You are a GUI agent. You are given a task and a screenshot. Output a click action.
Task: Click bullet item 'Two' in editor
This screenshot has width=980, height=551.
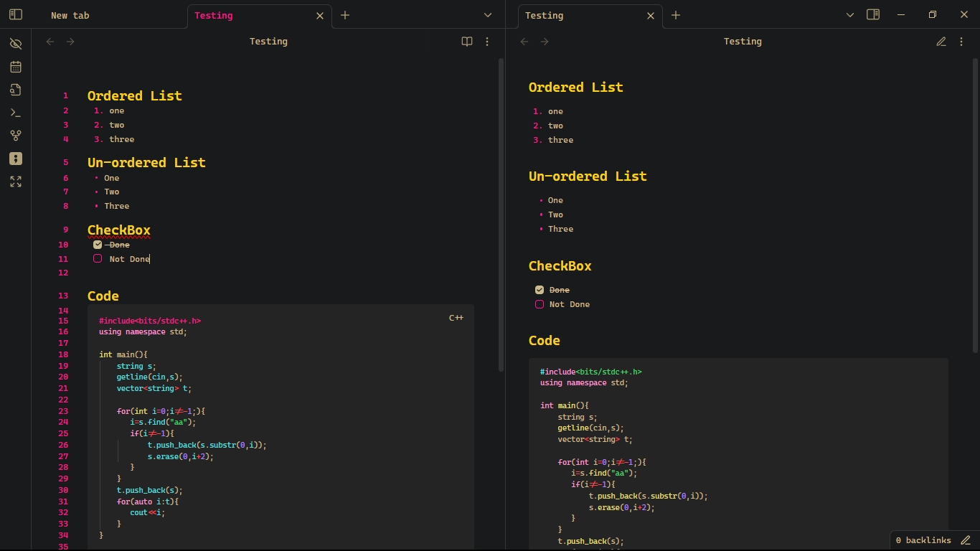click(112, 192)
